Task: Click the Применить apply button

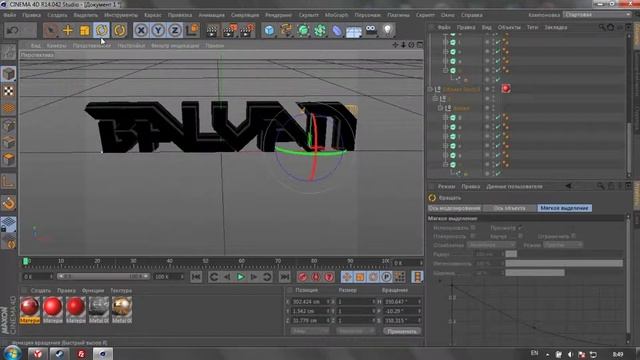Action: click(402, 331)
